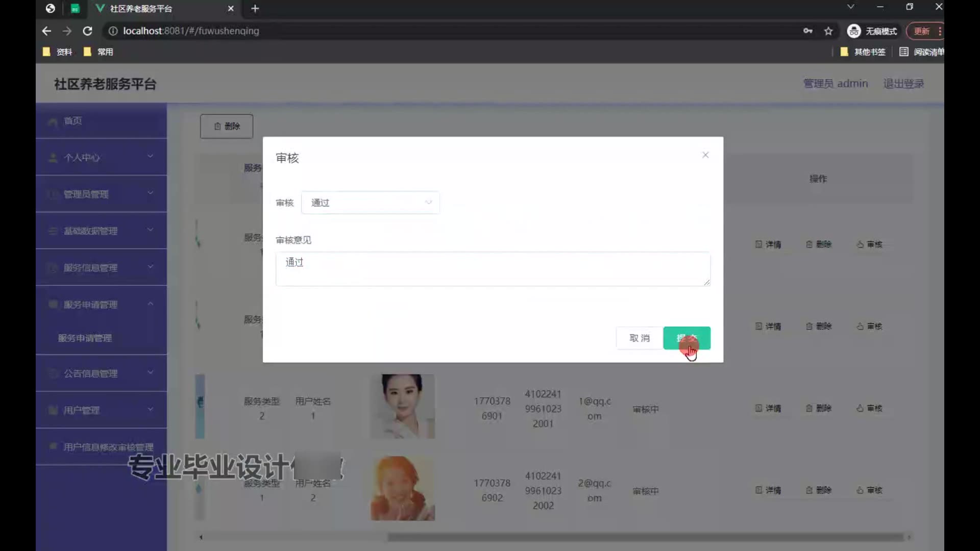Open the tab search dropdown arrow
980x551 pixels.
point(850,7)
